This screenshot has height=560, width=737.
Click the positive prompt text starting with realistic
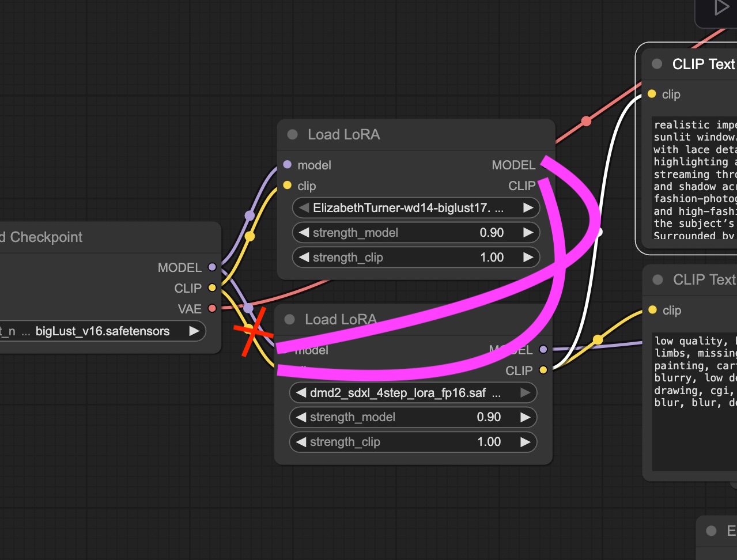[694, 180]
